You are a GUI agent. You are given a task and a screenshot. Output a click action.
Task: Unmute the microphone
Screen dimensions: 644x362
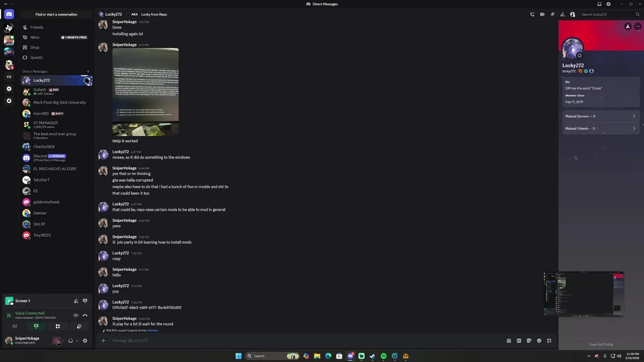pyautogui.click(x=56, y=341)
